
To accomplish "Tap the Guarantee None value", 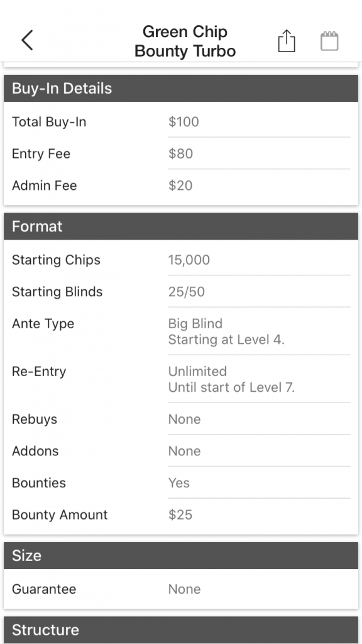I will 184,589.
